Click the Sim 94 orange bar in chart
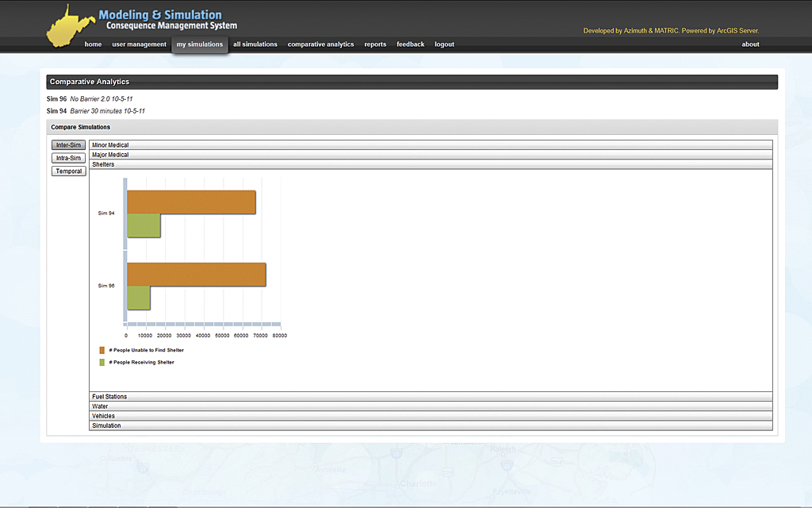Screen dimensions: 812x508 tap(191, 202)
